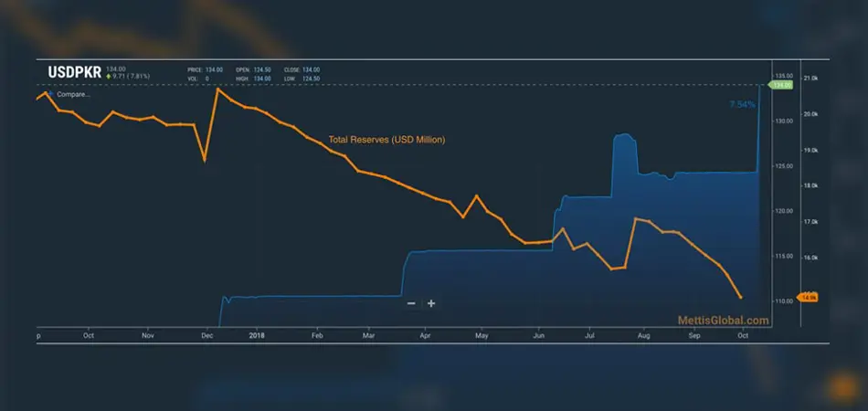Screen dimensions: 868x411
Task: Click the Aug label on time axis
Action: click(x=644, y=335)
